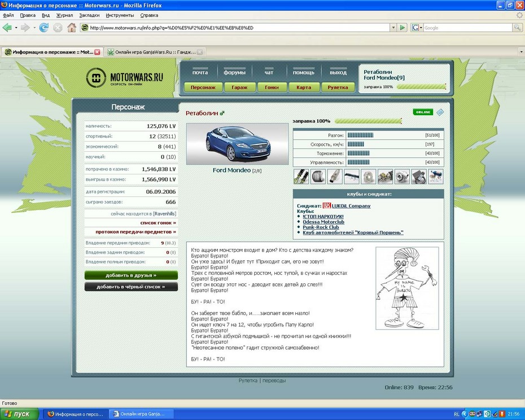Click the turbocharger part icon
The height and width of the screenshot is (420, 525).
click(402, 176)
